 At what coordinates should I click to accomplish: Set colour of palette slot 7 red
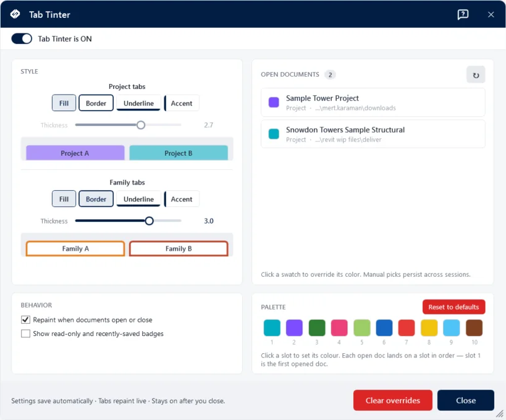[407, 328]
